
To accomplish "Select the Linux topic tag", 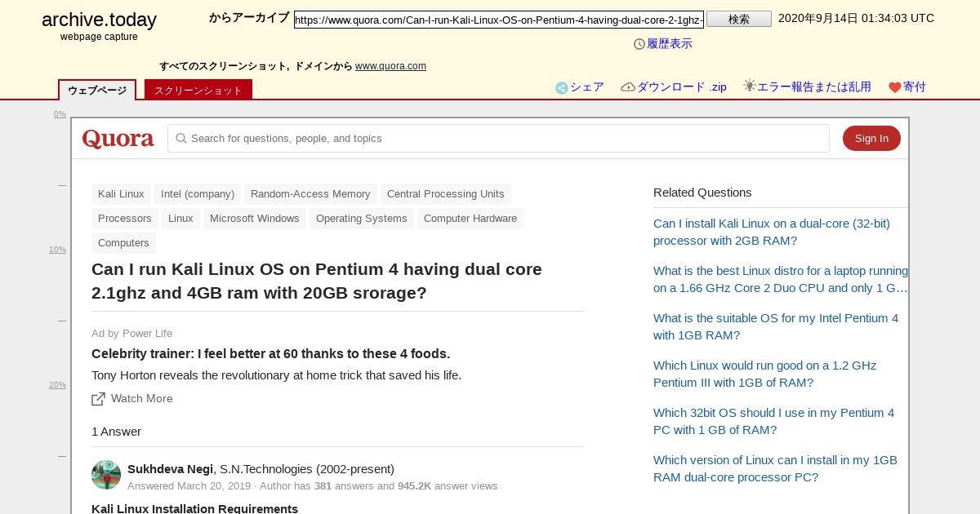I will (x=180, y=219).
